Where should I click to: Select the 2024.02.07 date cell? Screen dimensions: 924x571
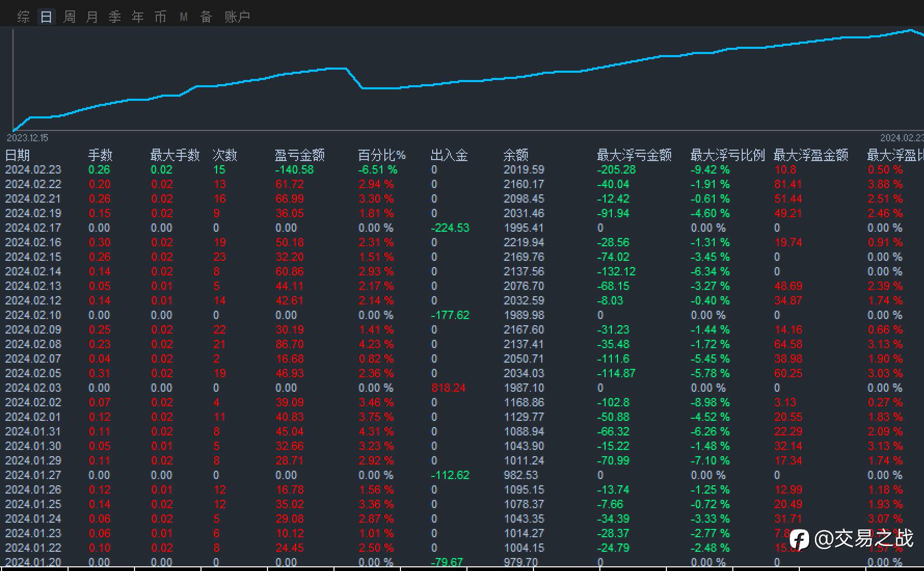33,359
